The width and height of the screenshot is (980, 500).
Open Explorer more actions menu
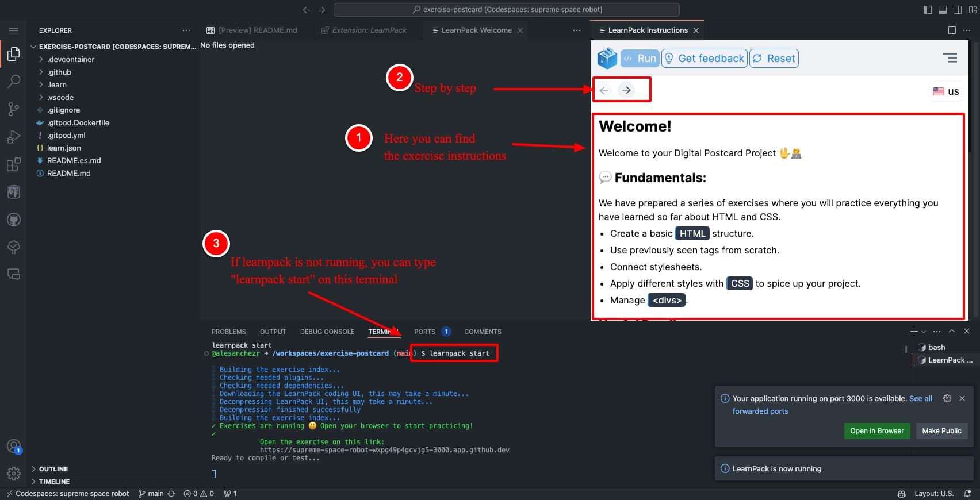pyautogui.click(x=186, y=30)
